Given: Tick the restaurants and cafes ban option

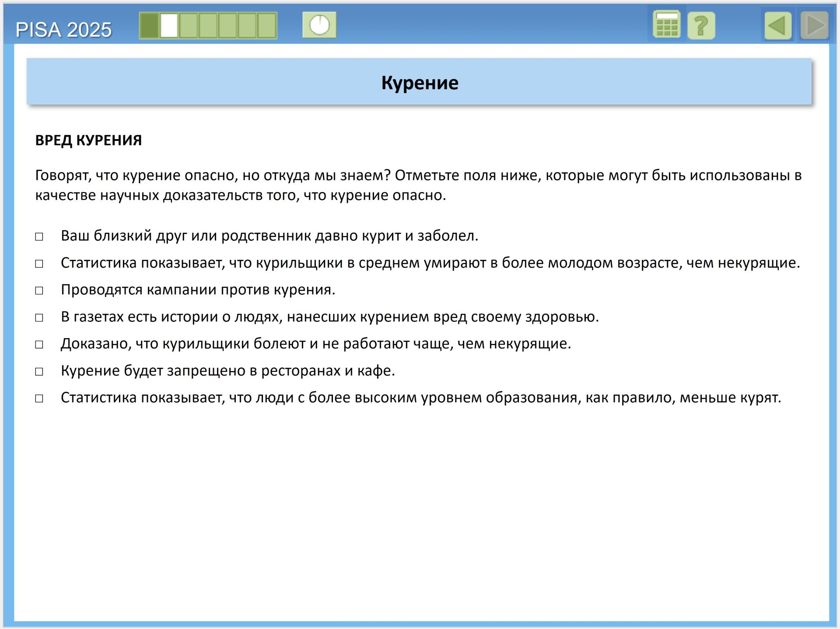Looking at the screenshot, I should click(x=39, y=371).
